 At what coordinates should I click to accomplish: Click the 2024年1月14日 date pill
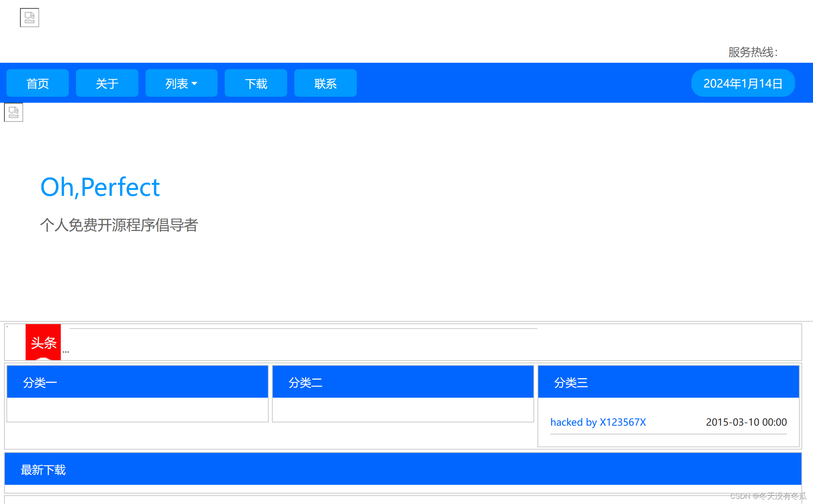743,83
